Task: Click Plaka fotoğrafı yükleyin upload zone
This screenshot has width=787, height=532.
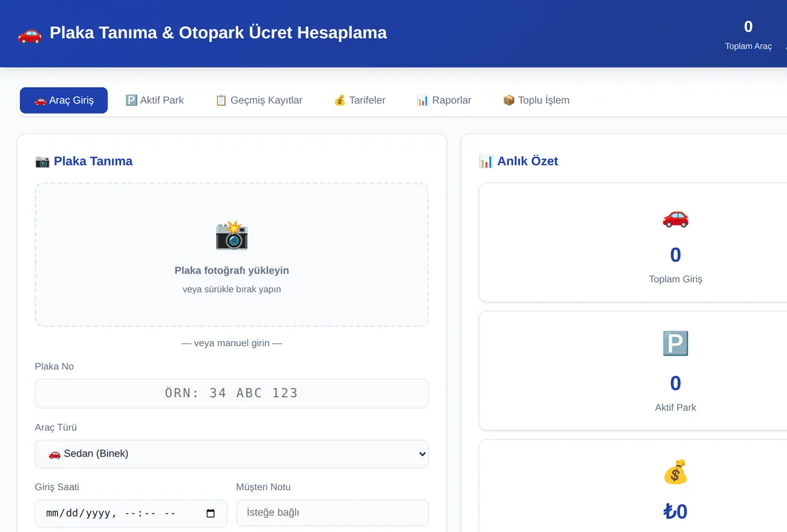Action: point(232,255)
